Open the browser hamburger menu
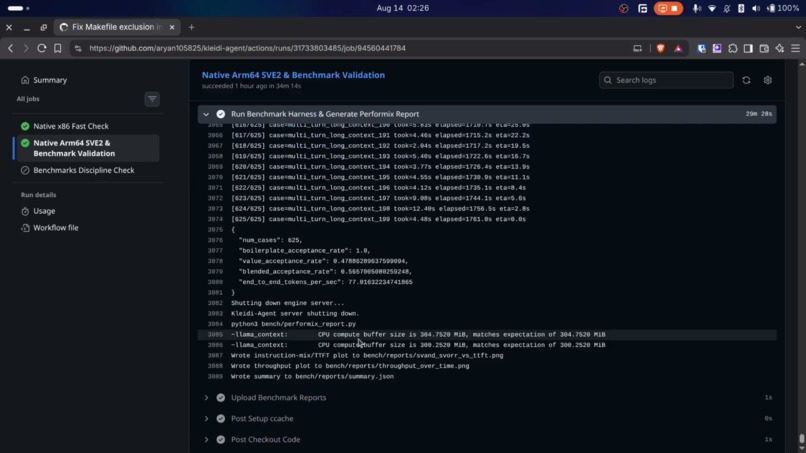This screenshot has width=806, height=453. (795, 48)
